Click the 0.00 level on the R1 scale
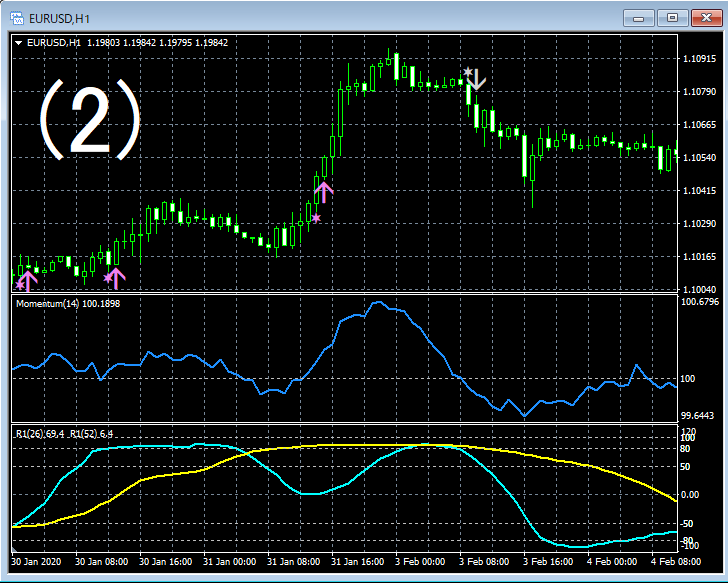The image size is (728, 583). click(x=690, y=494)
